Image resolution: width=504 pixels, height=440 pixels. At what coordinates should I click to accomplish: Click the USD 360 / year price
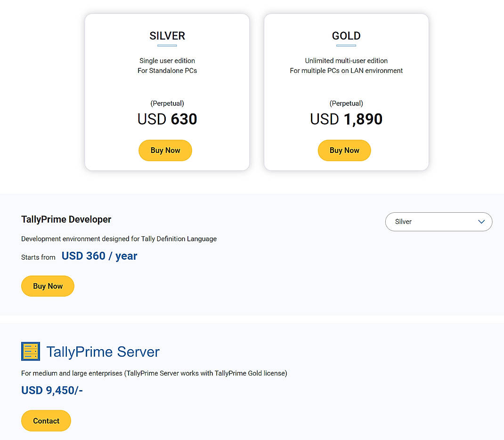click(99, 256)
